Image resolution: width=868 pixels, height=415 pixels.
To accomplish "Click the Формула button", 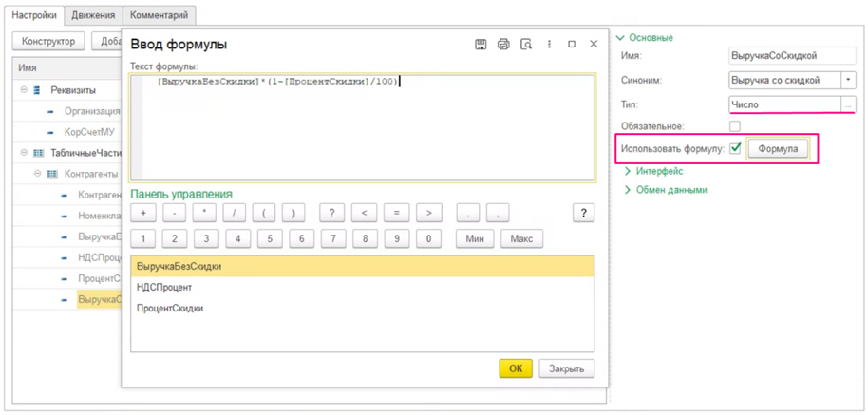I will pos(777,149).
